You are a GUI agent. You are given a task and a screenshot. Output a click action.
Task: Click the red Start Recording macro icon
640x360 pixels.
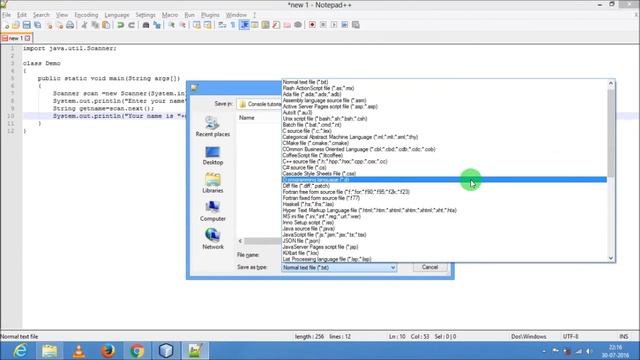312,25
